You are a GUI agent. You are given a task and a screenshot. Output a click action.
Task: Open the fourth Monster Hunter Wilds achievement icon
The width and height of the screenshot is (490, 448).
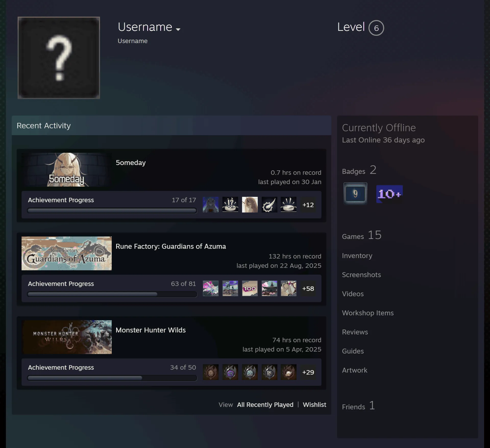[x=269, y=372]
